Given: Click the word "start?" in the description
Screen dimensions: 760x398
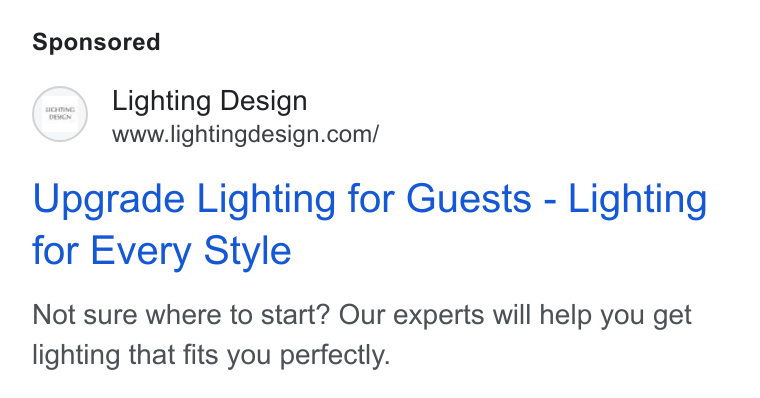Looking at the screenshot, I should coord(295,316).
